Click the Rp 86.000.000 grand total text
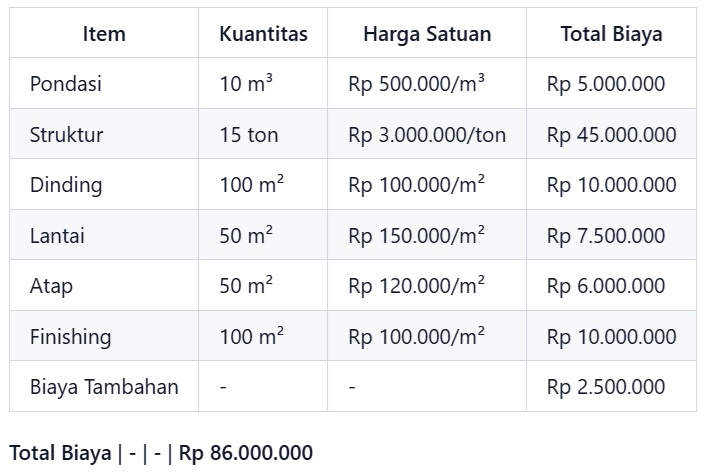Screen dimensions: 707x473 (x=245, y=453)
